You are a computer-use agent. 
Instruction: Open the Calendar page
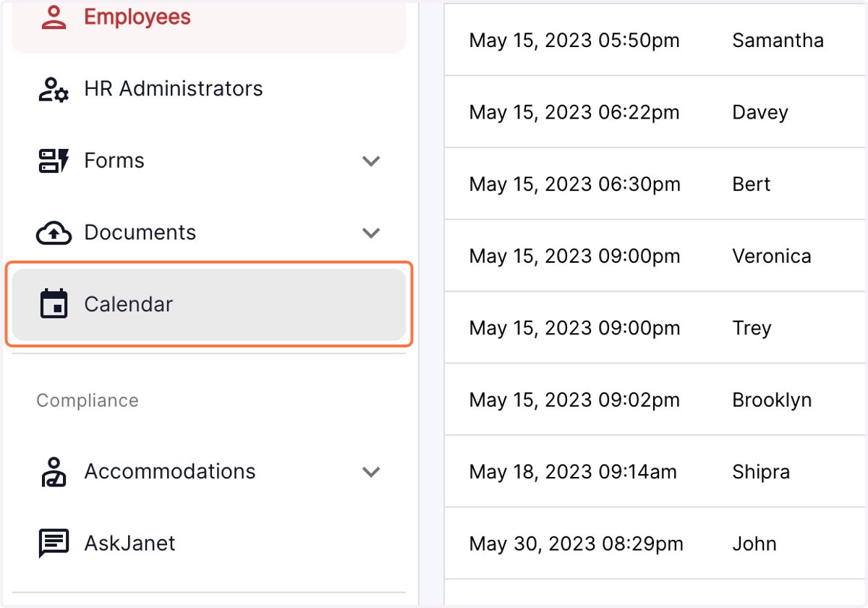[209, 305]
